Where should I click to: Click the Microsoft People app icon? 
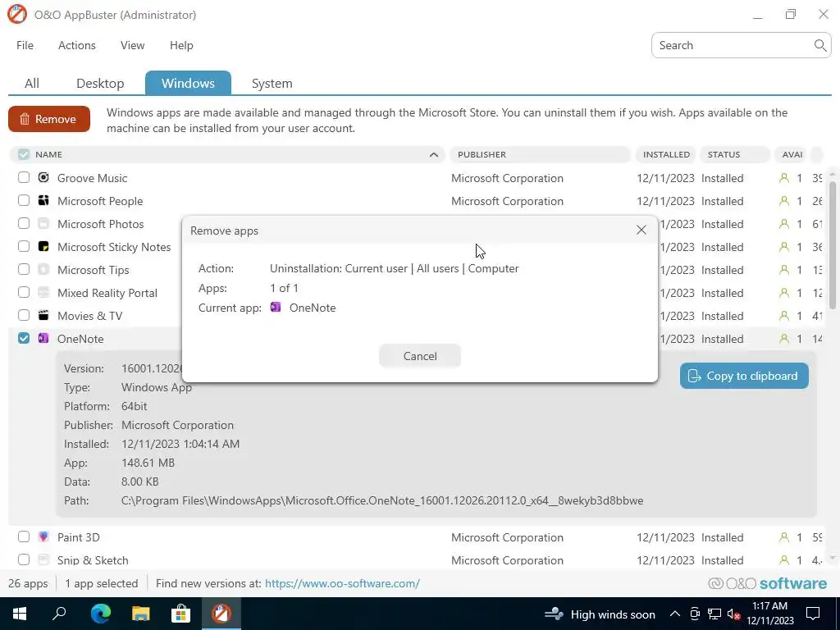(x=43, y=200)
